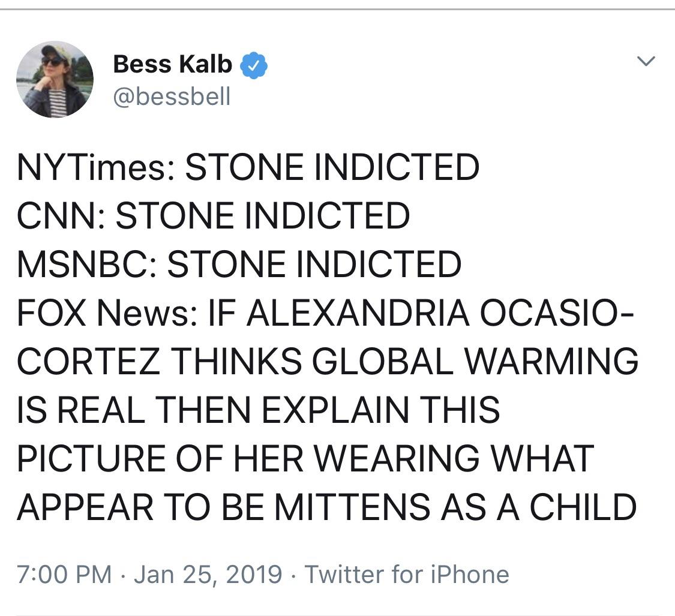The height and width of the screenshot is (616, 675).
Task: Open the "Twitter for iPhone" source link
Action: pyautogui.click(x=407, y=574)
